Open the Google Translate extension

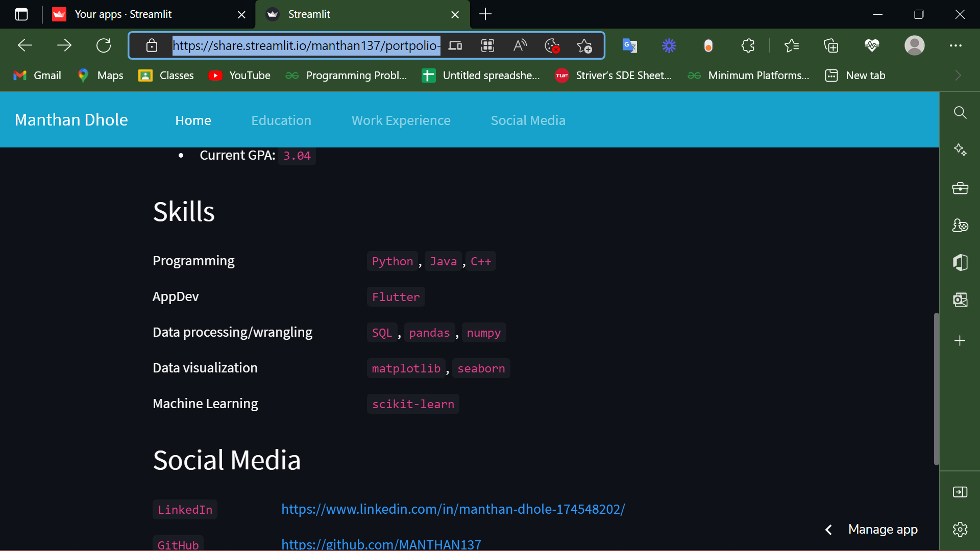629,45
